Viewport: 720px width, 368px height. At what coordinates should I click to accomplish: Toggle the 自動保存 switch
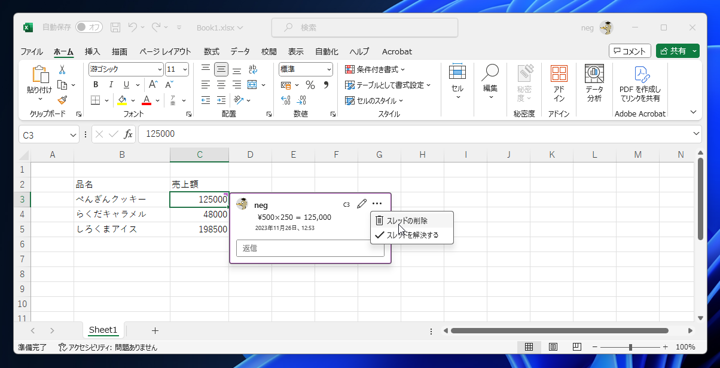pyautogui.click(x=89, y=28)
